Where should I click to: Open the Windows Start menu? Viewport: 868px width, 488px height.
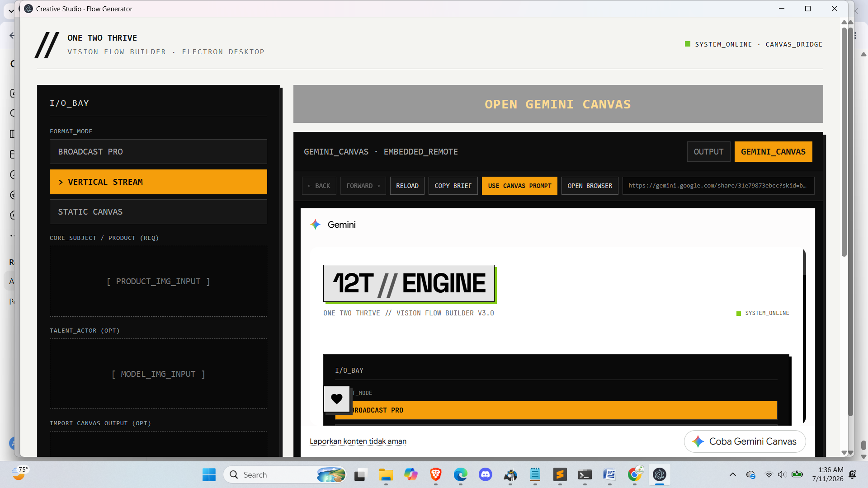(209, 474)
